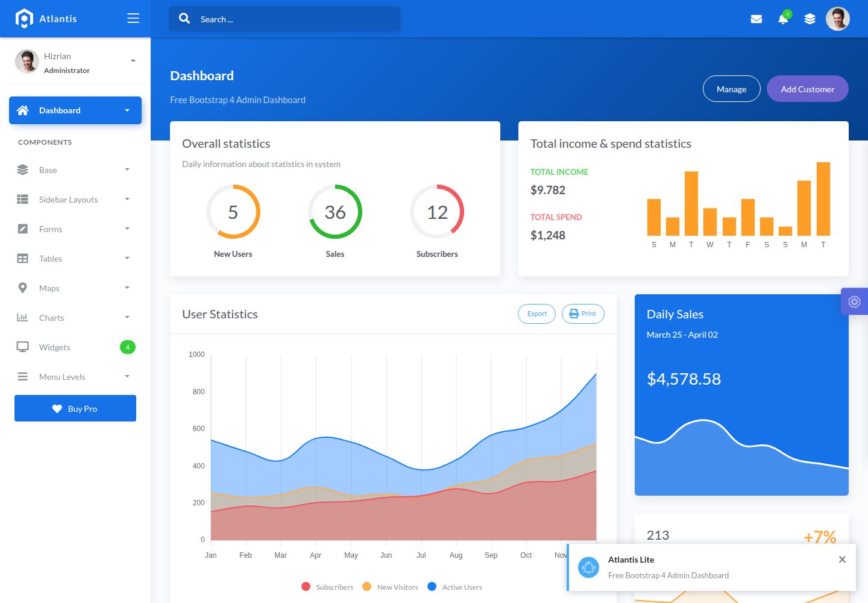Open the messages envelope icon
The width and height of the screenshot is (868, 603).
coord(756,19)
